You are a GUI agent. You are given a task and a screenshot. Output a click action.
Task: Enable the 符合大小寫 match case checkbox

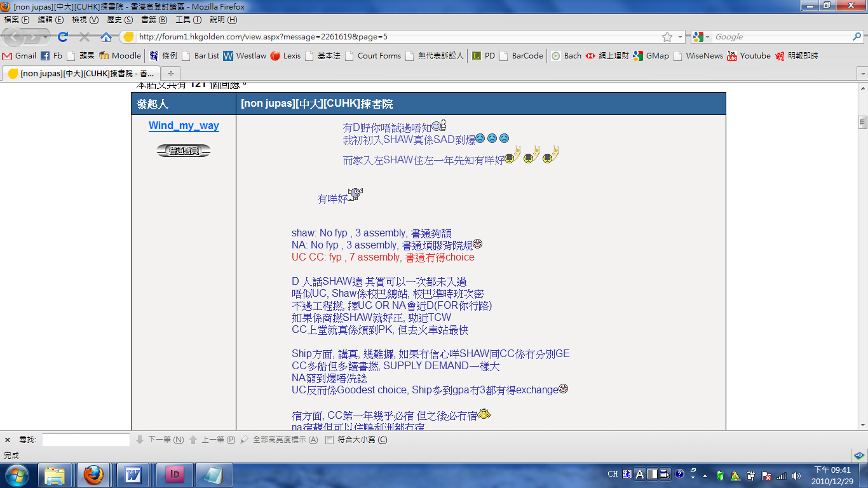tap(329, 440)
